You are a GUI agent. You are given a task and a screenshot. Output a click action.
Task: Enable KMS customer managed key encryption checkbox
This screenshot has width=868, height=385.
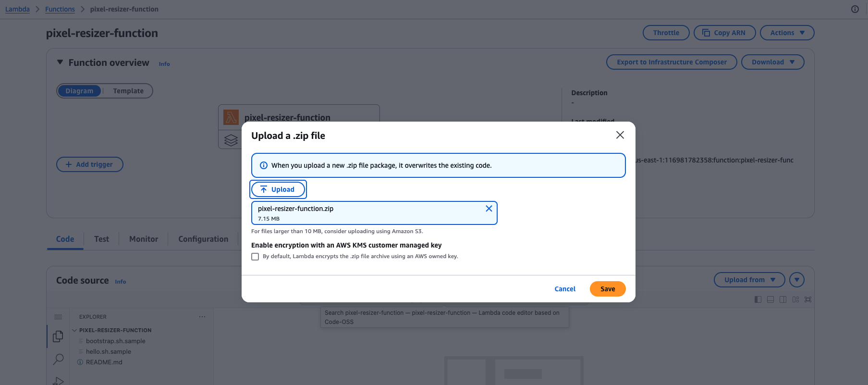click(255, 257)
